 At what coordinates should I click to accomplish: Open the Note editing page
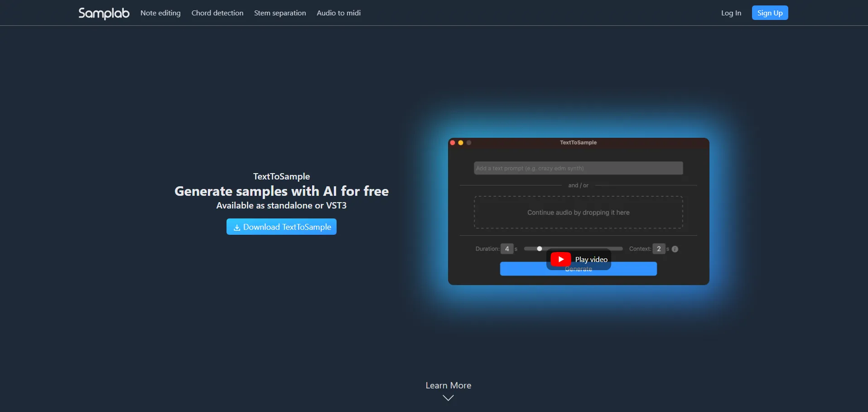[x=160, y=13]
